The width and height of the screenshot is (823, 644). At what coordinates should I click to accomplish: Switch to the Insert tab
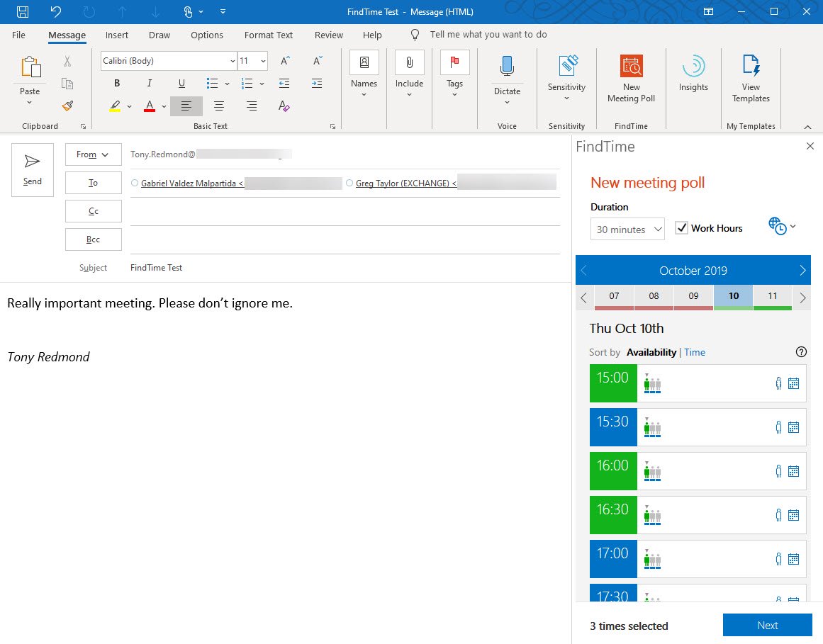tap(116, 35)
